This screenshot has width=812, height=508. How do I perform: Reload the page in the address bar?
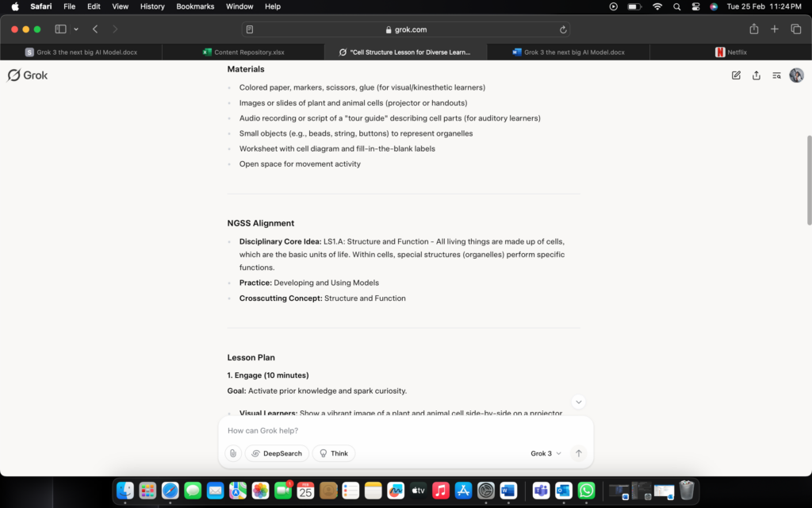563,29
